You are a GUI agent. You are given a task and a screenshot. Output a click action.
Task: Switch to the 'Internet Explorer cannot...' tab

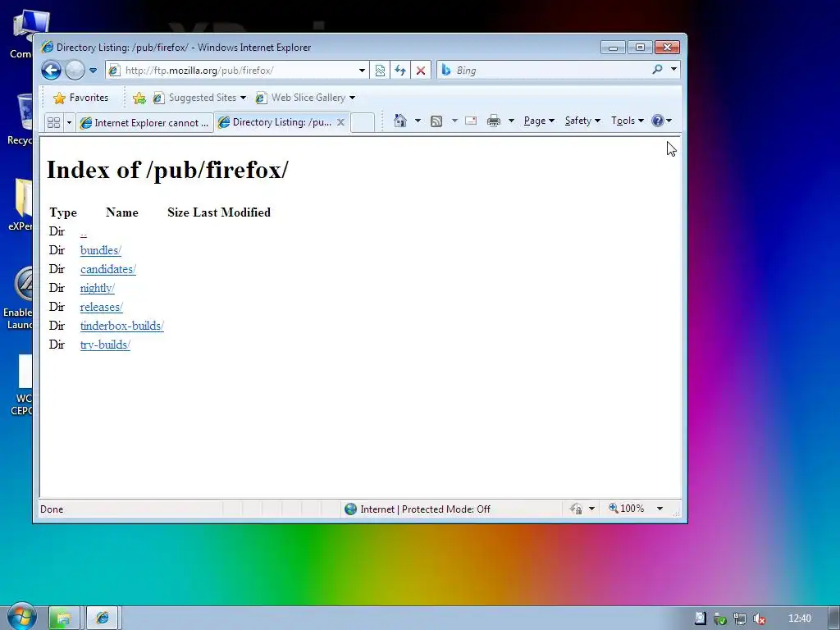point(144,123)
